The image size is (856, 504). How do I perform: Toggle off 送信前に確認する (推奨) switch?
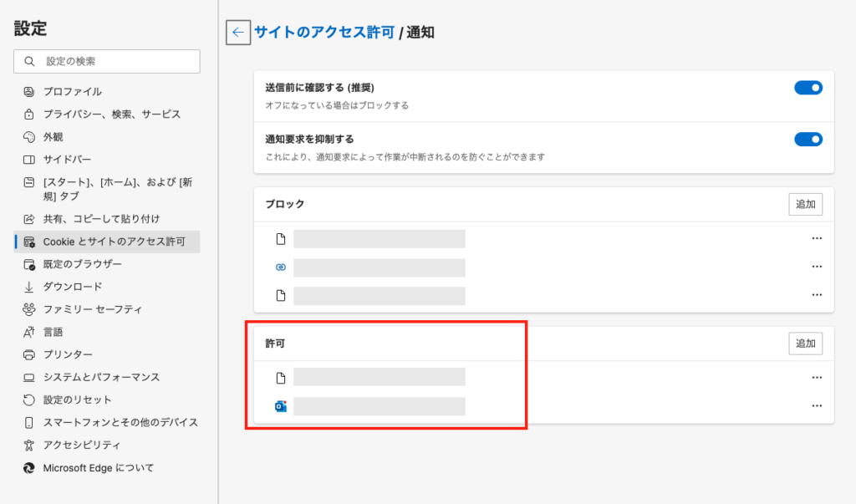point(808,88)
